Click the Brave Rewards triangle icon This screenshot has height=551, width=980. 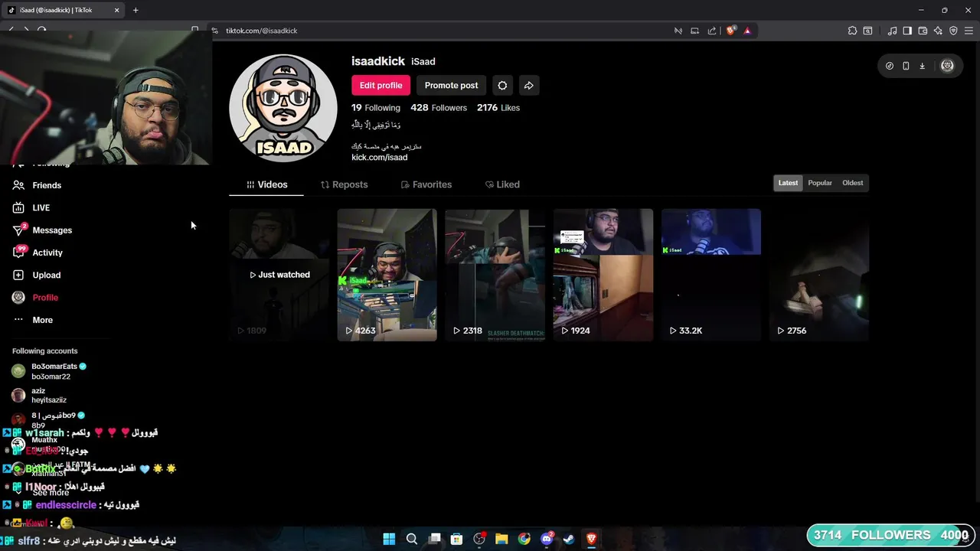click(x=747, y=31)
